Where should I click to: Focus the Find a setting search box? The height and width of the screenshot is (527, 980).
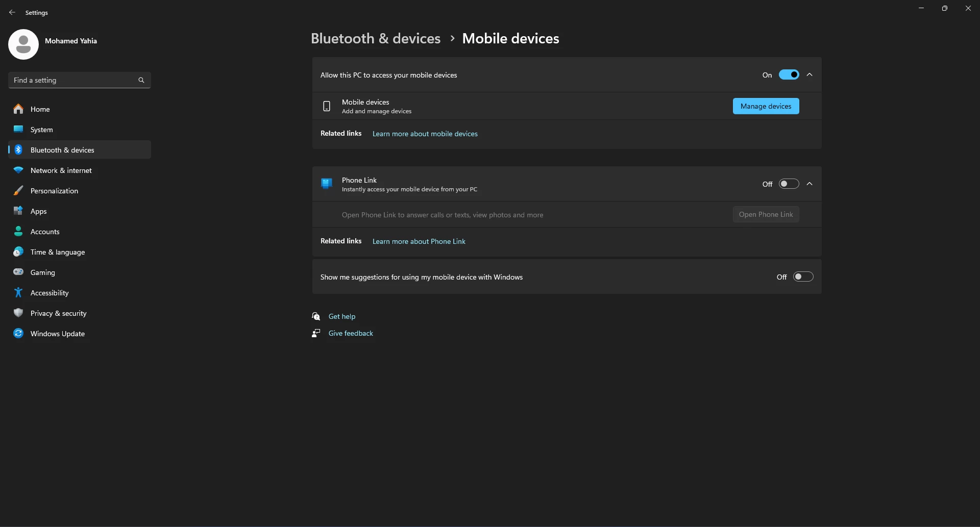(x=80, y=80)
